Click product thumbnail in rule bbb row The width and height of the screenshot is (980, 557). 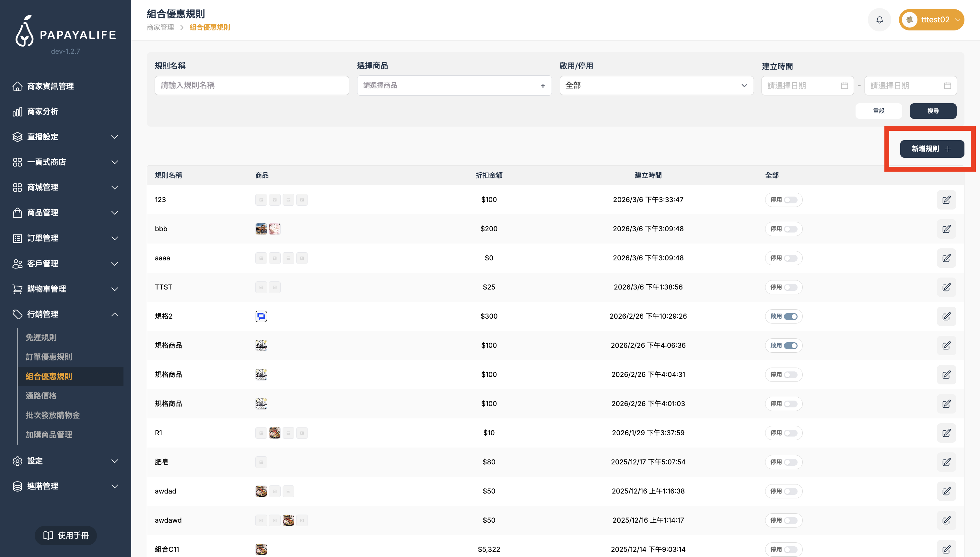click(261, 229)
